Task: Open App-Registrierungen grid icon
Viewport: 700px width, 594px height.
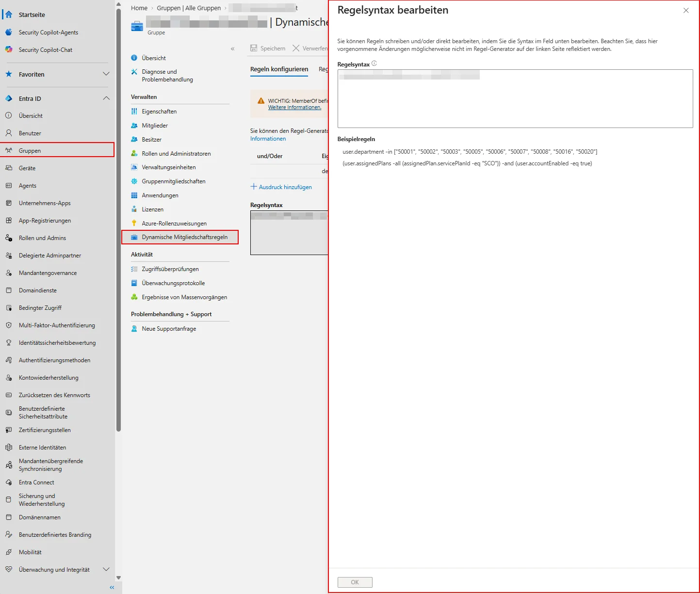Action: (x=9, y=220)
